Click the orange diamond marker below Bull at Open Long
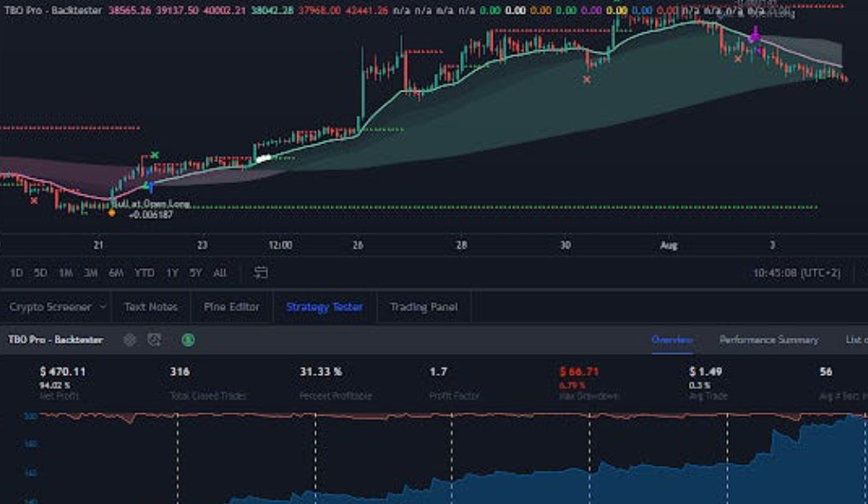868x504 pixels. [110, 214]
